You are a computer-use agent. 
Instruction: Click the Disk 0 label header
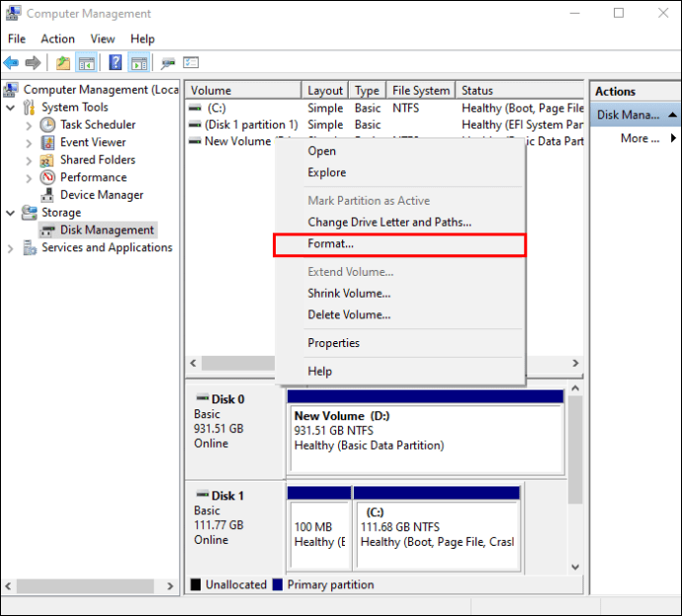click(228, 398)
